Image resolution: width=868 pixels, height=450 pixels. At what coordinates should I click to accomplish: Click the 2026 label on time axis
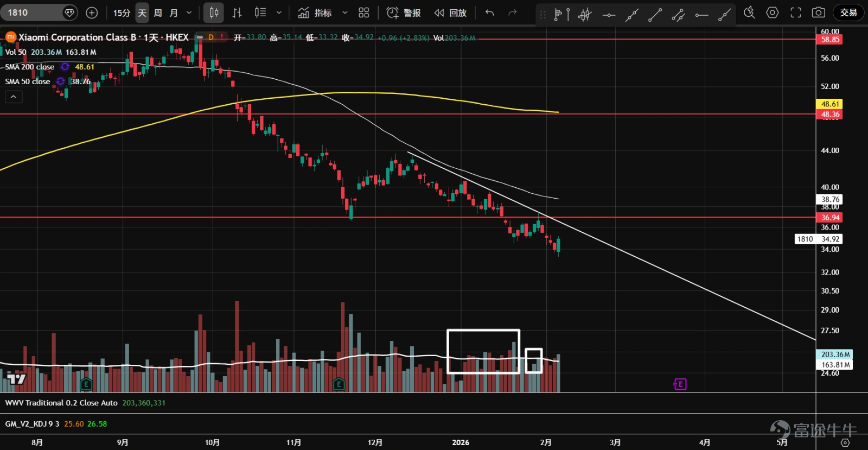point(461,442)
